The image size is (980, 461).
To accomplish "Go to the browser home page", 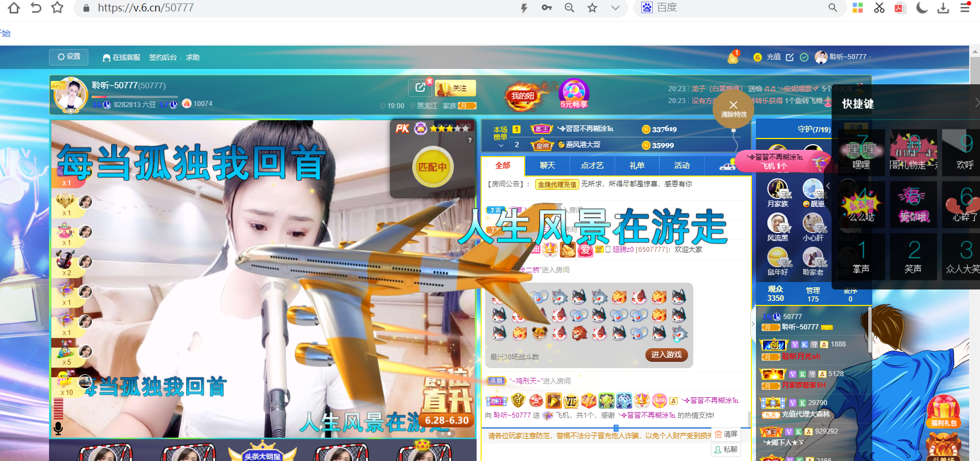I will coord(14,7).
